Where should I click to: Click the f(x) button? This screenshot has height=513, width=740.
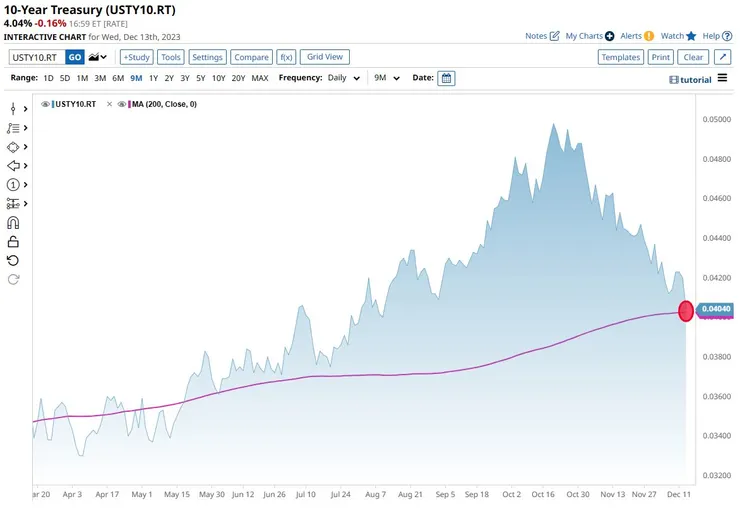click(286, 57)
